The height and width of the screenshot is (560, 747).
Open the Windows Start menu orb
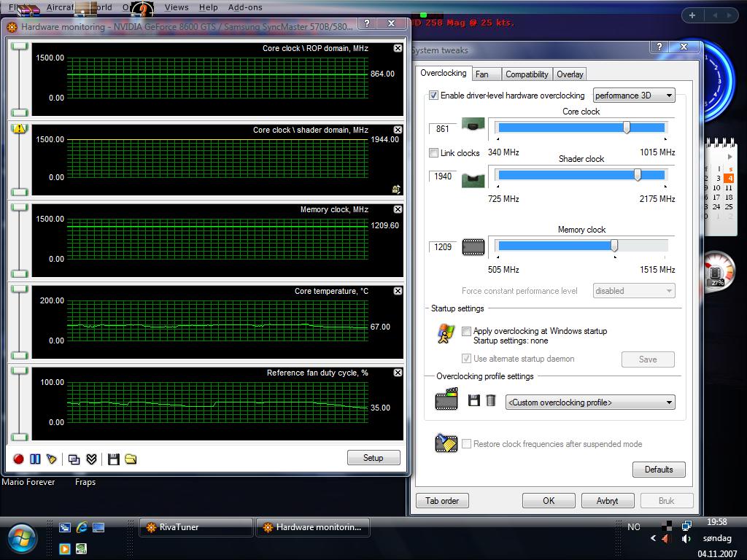click(21, 538)
